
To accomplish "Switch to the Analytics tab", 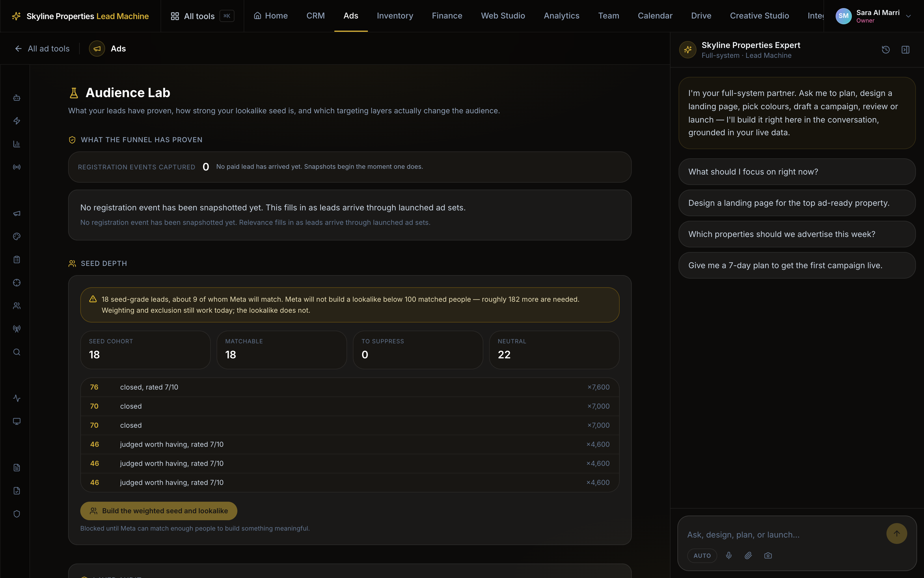I will click(x=561, y=16).
